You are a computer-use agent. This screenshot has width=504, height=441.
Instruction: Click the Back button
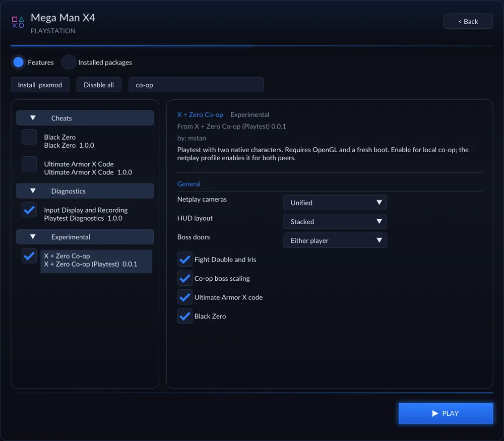[x=468, y=21]
